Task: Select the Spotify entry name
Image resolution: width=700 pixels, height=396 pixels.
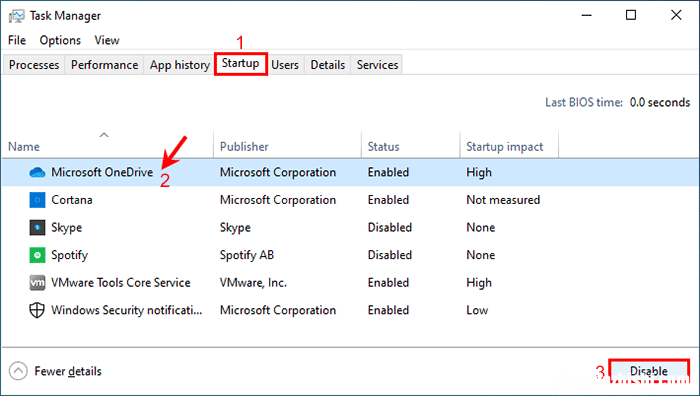Action: pyautogui.click(x=70, y=255)
